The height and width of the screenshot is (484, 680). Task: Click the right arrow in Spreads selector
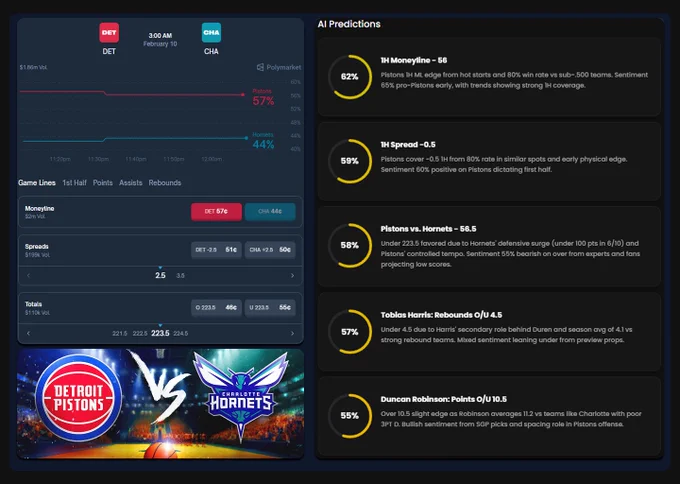coord(292,275)
